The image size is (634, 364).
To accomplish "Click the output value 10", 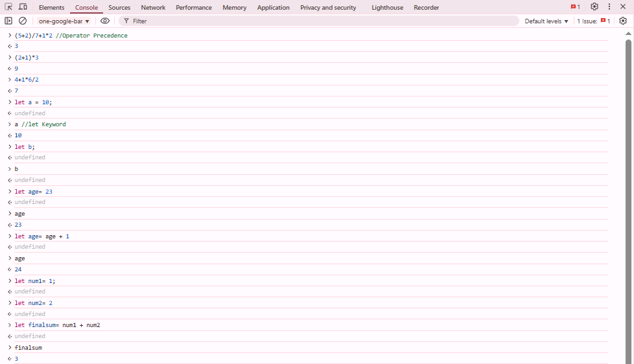I will click(18, 135).
